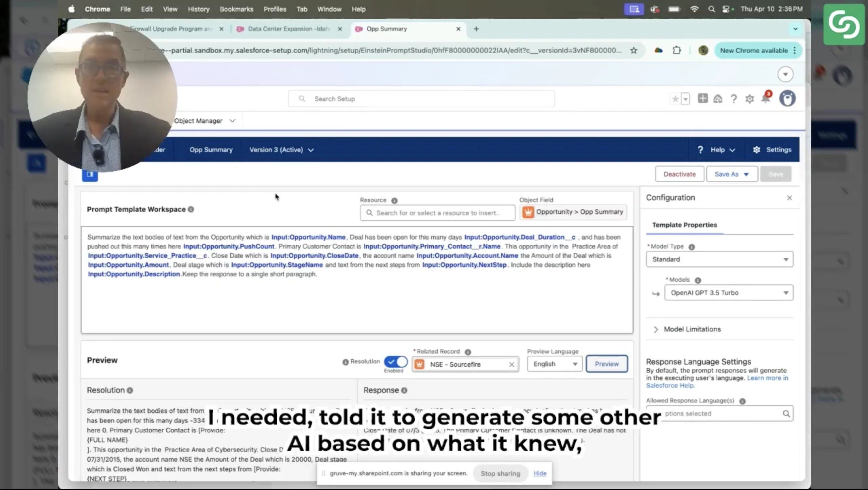The height and width of the screenshot is (490, 868).
Task: Open Chrome extensions puzzle icon
Action: point(677,50)
